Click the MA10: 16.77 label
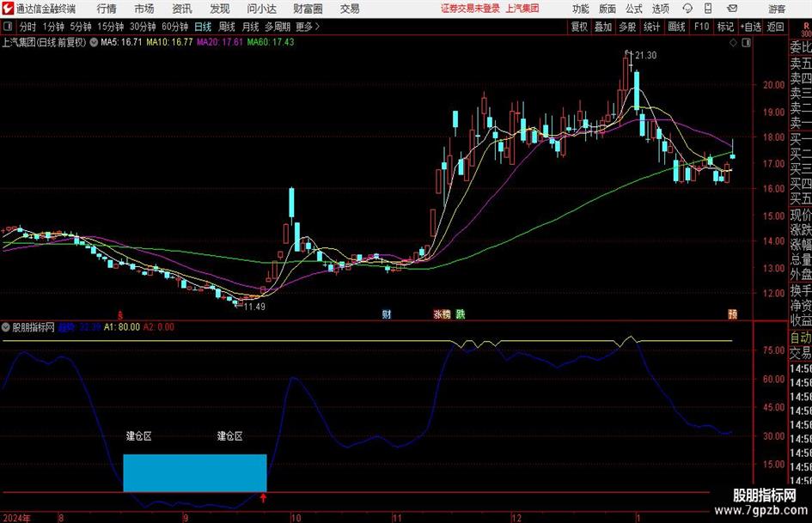Viewport: 812px width, 523px height. [x=169, y=42]
